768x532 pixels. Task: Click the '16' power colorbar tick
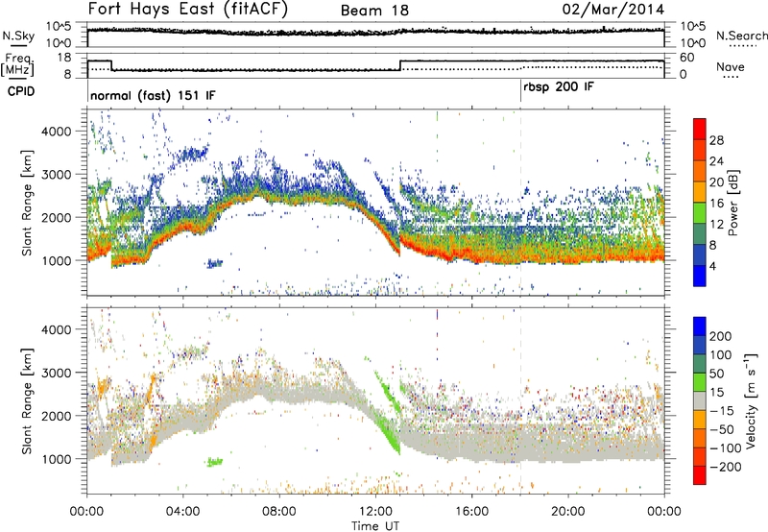[716, 204]
